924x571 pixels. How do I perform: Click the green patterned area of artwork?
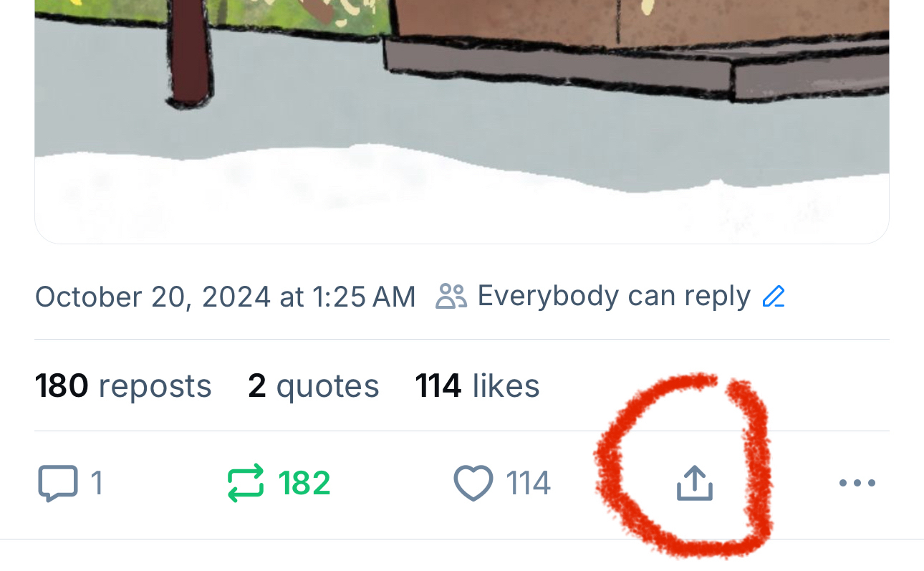pyautogui.click(x=301, y=16)
